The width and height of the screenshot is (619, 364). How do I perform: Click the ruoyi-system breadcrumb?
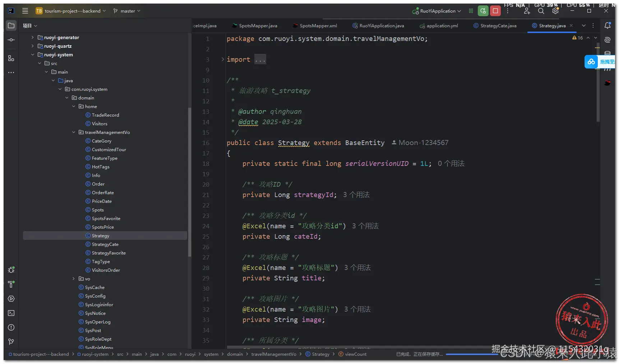(x=93, y=354)
